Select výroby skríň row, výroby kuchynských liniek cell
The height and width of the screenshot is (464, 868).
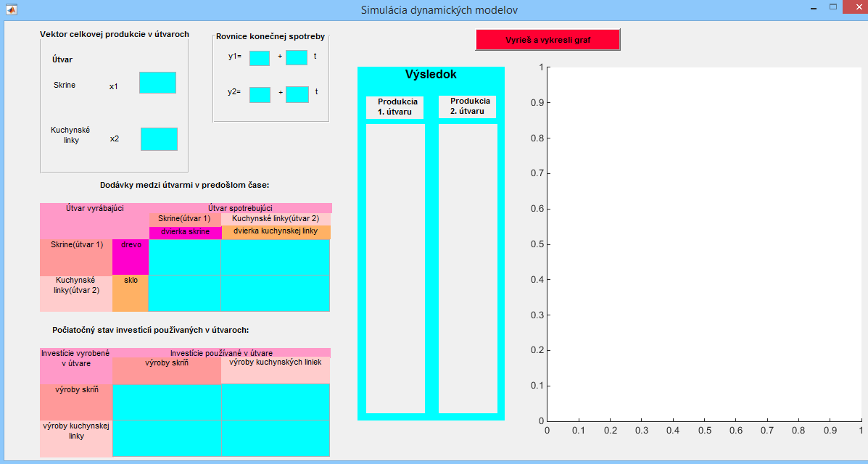tap(276, 402)
